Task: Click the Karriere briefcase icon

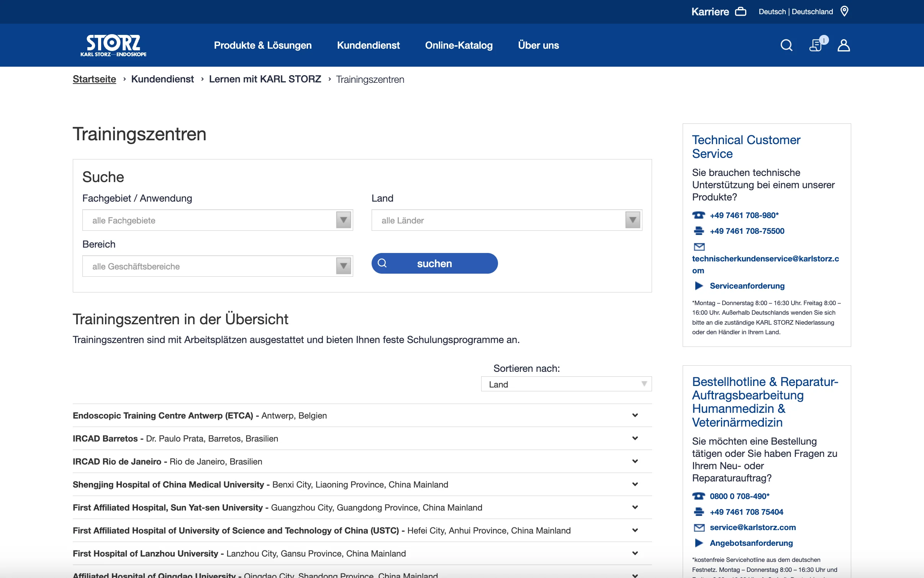Action: click(741, 11)
